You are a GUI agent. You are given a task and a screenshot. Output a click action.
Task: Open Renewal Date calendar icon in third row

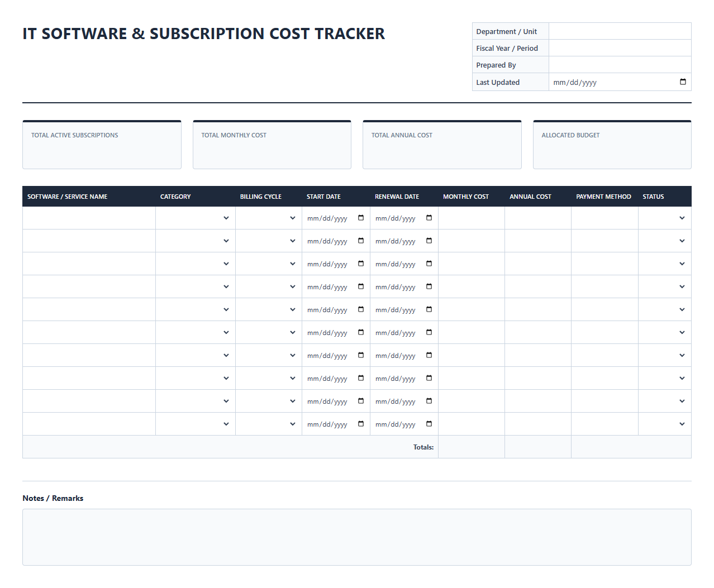coord(429,264)
